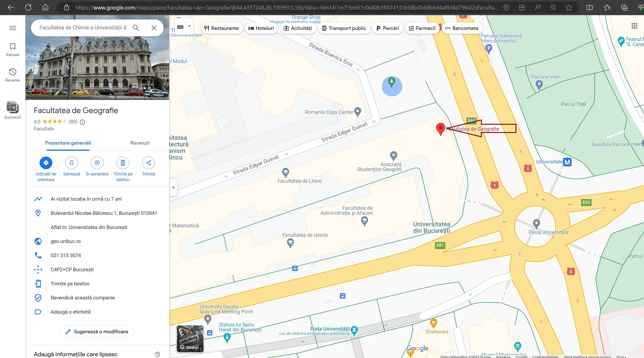
Task: Open the geo.unibuc.ro website link
Action: click(66, 241)
